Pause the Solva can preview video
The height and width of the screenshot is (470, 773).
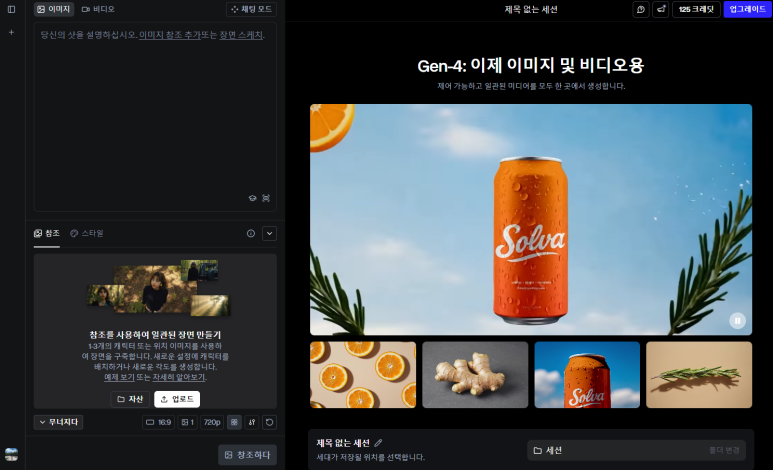(x=738, y=321)
